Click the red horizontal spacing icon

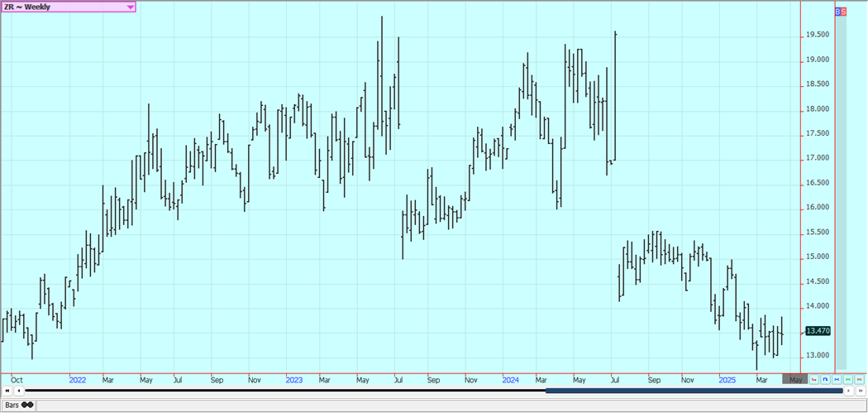[859, 379]
